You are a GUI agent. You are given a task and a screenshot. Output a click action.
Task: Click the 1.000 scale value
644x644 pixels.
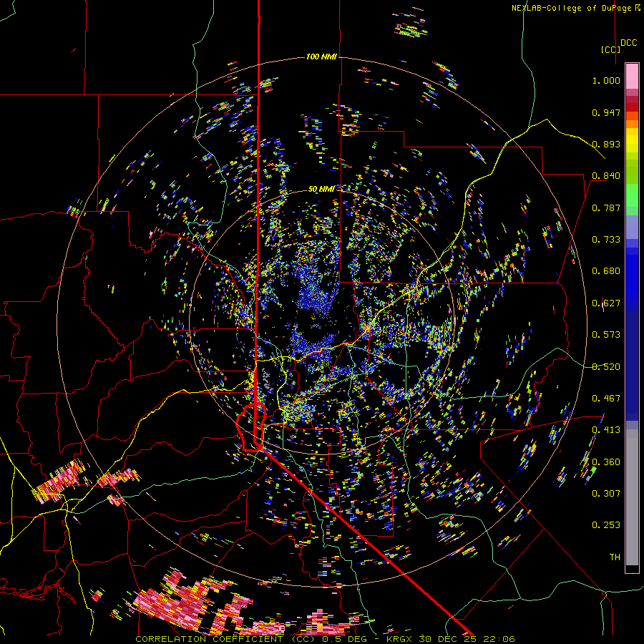pyautogui.click(x=606, y=80)
